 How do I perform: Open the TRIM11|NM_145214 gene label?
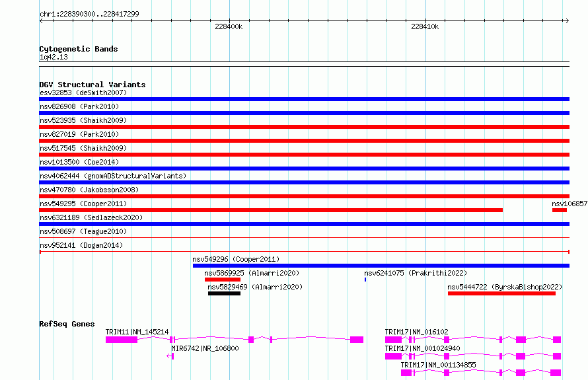tap(137, 332)
